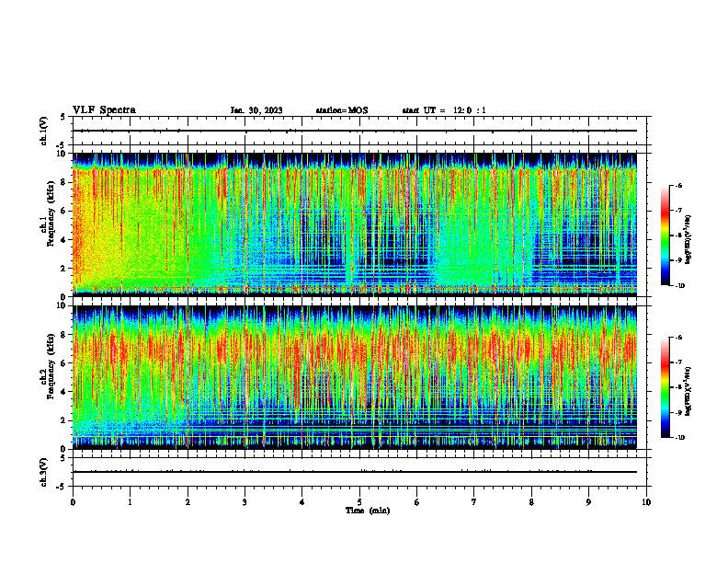The height and width of the screenshot is (563, 728).
Task: Click the ch.1 spectrogram color scale bar
Action: point(665,236)
